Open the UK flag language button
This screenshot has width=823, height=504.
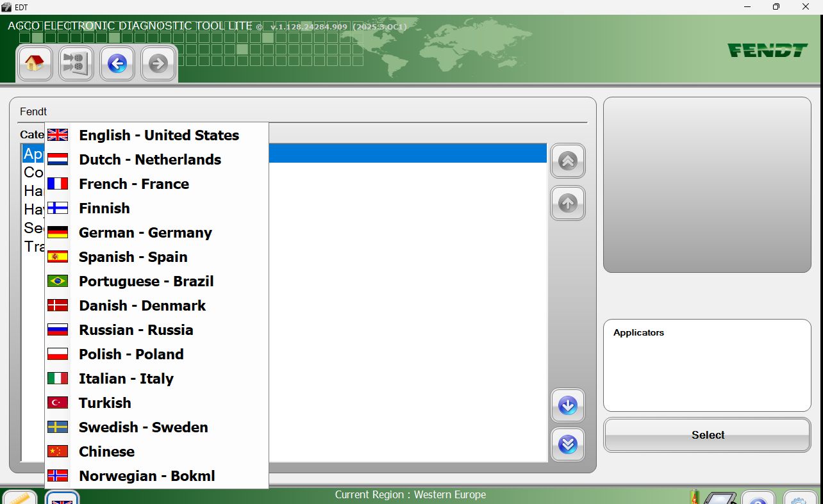point(62,498)
